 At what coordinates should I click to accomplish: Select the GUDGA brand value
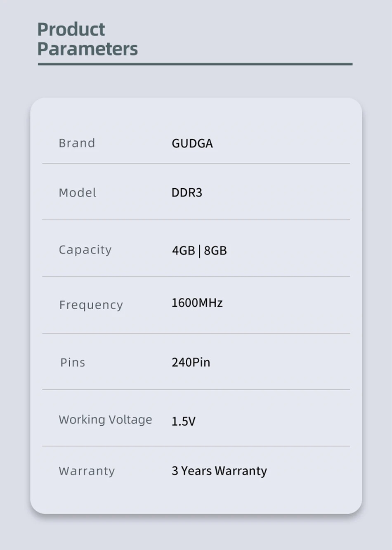192,143
